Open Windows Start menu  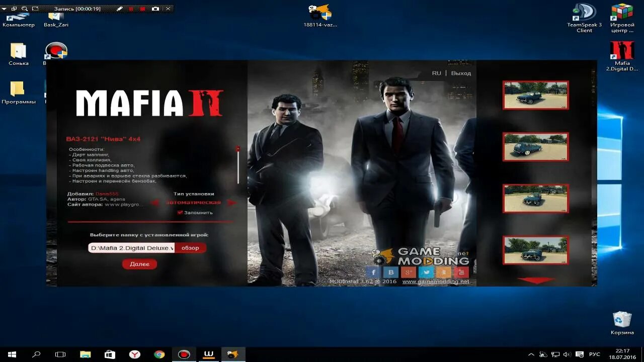pyautogui.click(x=12, y=354)
